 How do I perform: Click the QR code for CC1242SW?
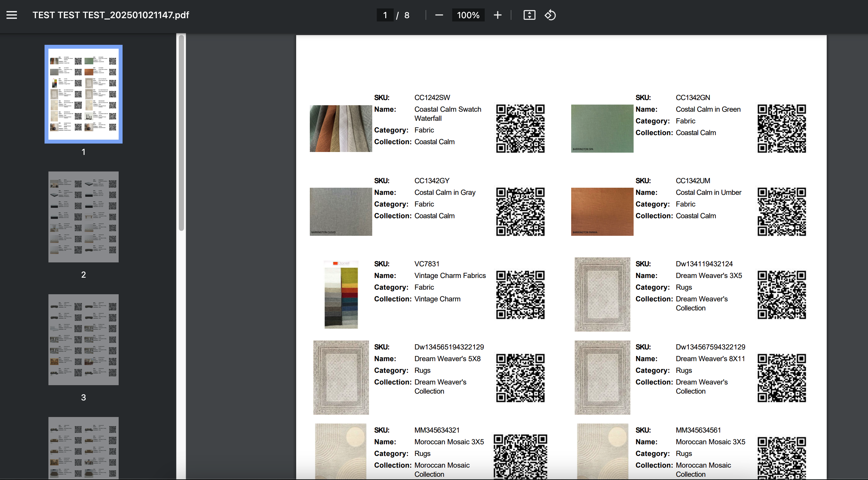520,129
